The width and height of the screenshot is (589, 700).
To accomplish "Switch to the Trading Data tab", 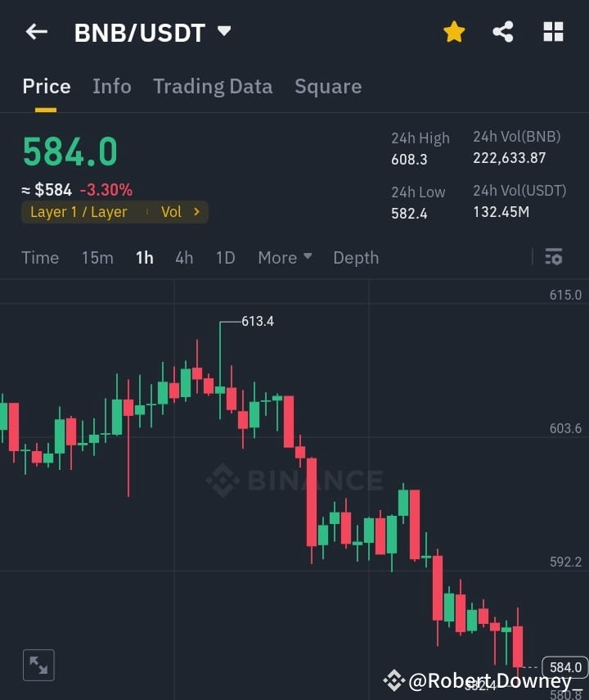I will tap(213, 86).
